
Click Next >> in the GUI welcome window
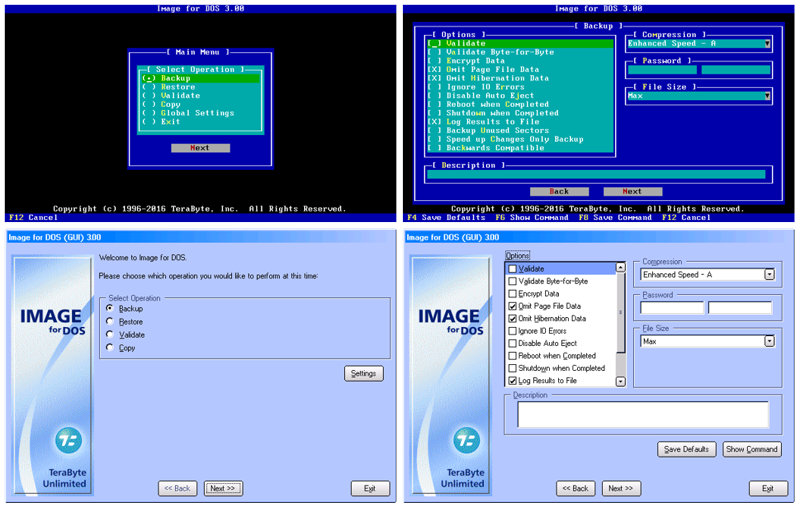[x=223, y=488]
